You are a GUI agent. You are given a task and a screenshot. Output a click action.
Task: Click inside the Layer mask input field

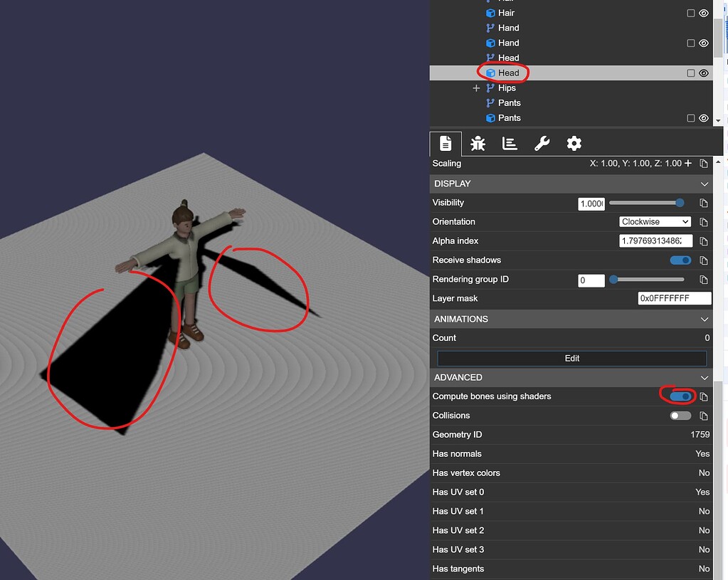tap(673, 298)
